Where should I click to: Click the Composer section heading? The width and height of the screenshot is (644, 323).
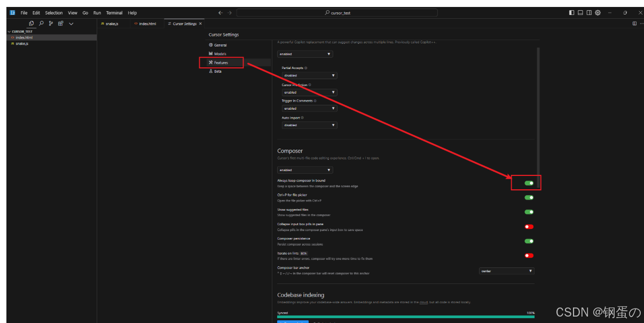[290, 151]
